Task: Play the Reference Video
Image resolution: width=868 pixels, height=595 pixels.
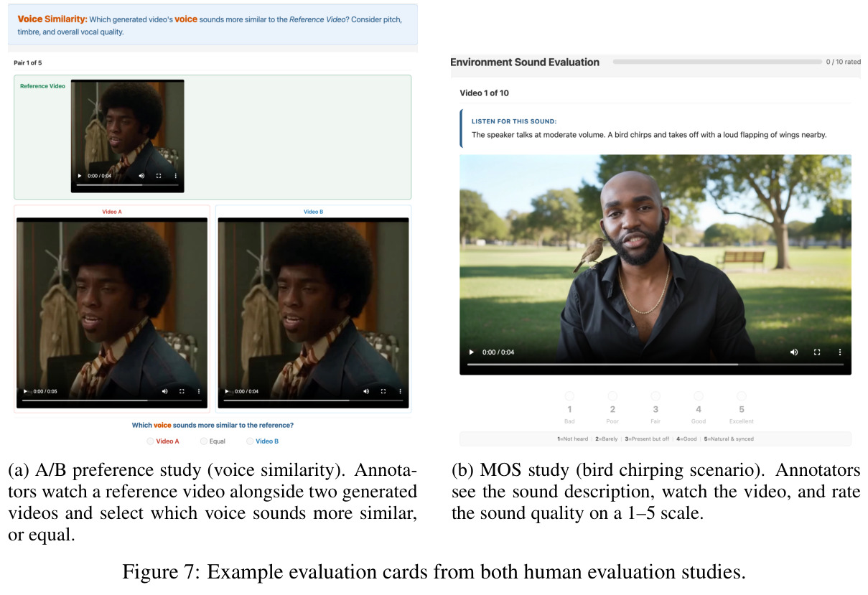Action: click(x=80, y=176)
